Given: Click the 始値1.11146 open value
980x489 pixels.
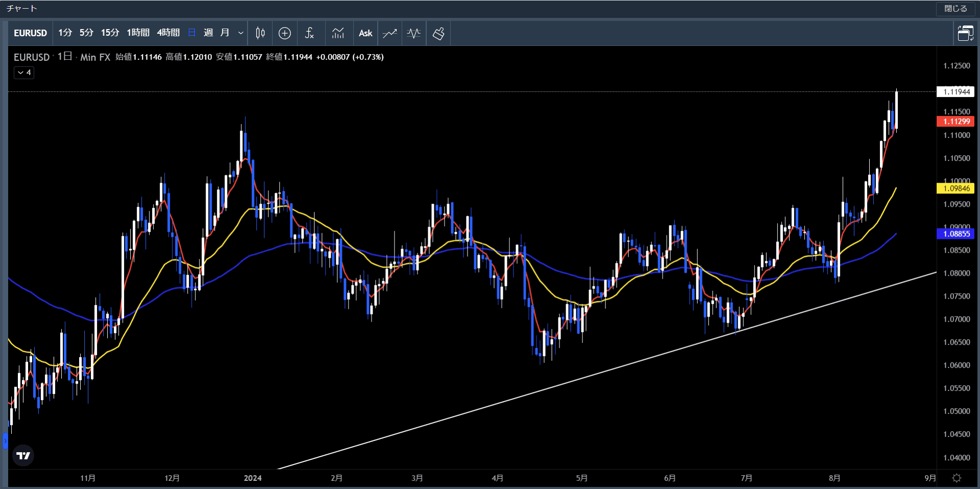Looking at the screenshot, I should coord(138,57).
